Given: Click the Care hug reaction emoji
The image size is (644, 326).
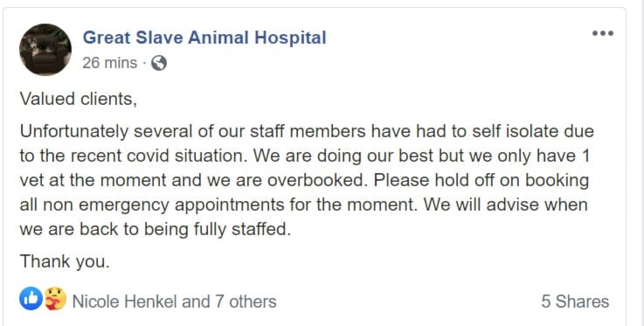Looking at the screenshot, I should 55,299.
